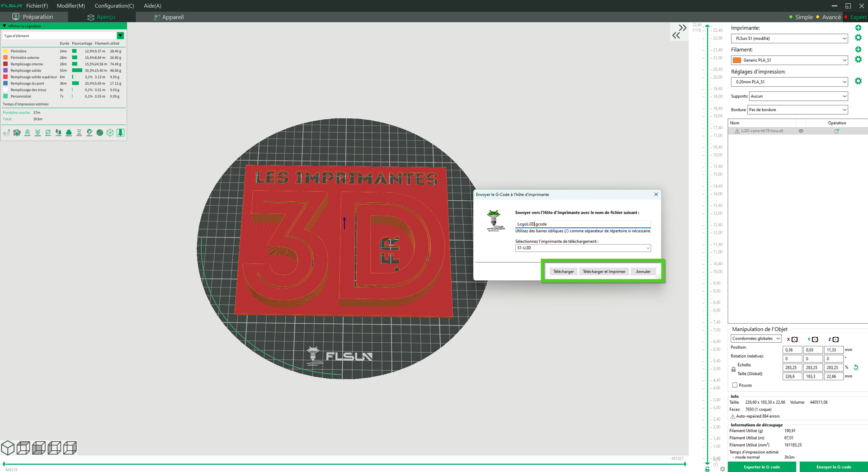
Task: Select the isometric cube view icon
Action: [8, 448]
